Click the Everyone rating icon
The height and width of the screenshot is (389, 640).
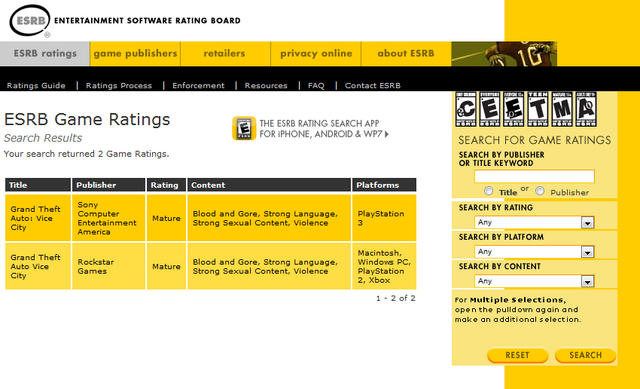click(489, 109)
